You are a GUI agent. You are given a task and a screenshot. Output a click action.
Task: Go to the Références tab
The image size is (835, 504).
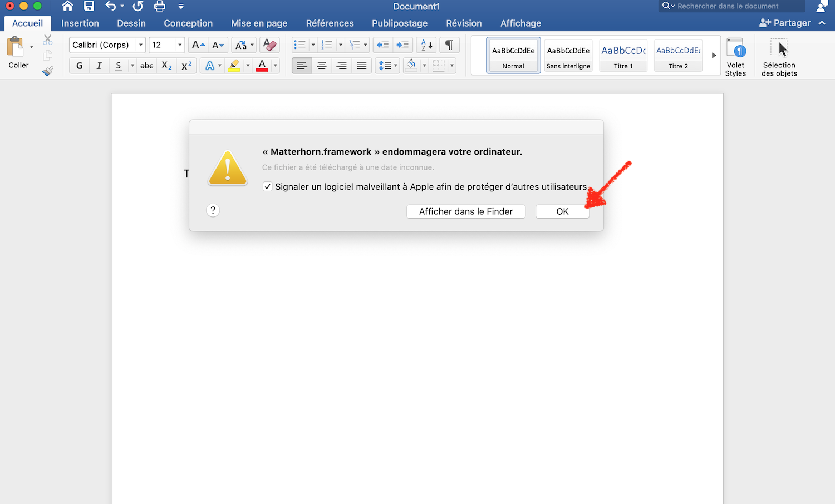[330, 23]
